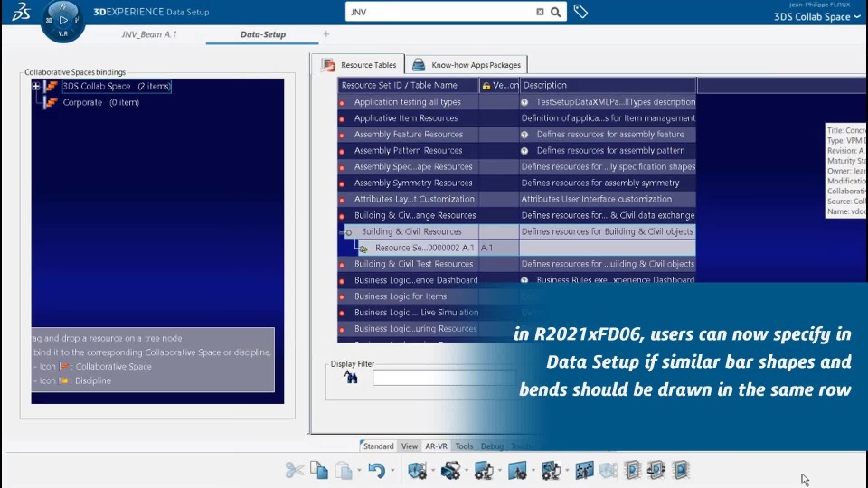Image resolution: width=868 pixels, height=488 pixels.
Task: Open the Know-how Apps Packages tab
Action: [467, 65]
